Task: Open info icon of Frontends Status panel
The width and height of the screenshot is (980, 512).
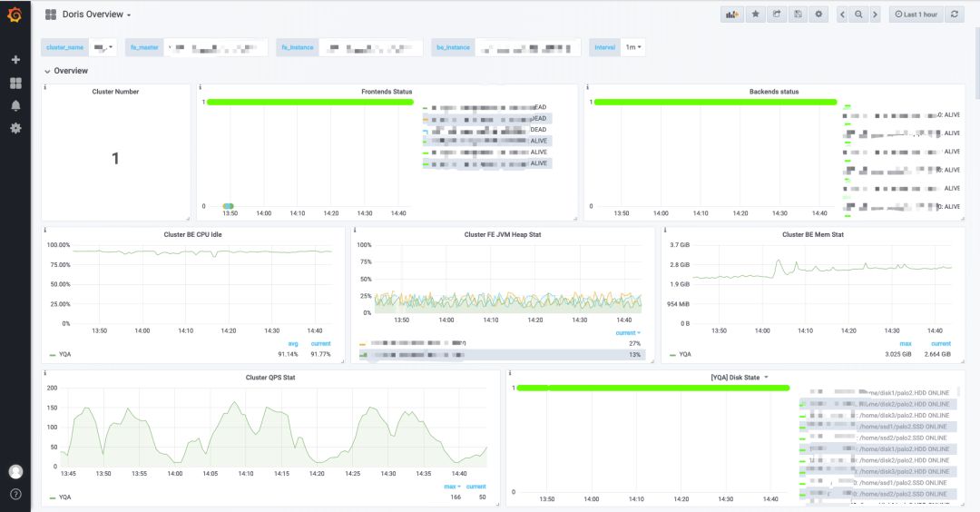Action: (x=200, y=87)
